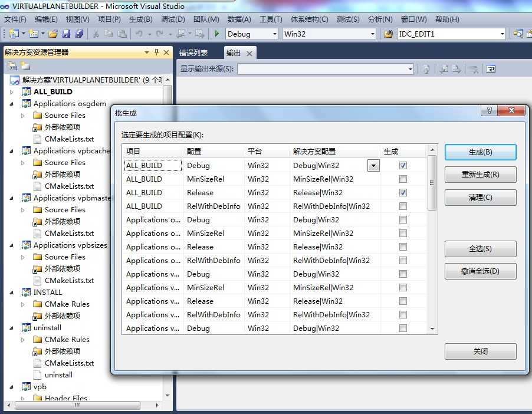This screenshot has height=414, width=532.
Task: Click the Save All icon
Action: tap(79, 34)
